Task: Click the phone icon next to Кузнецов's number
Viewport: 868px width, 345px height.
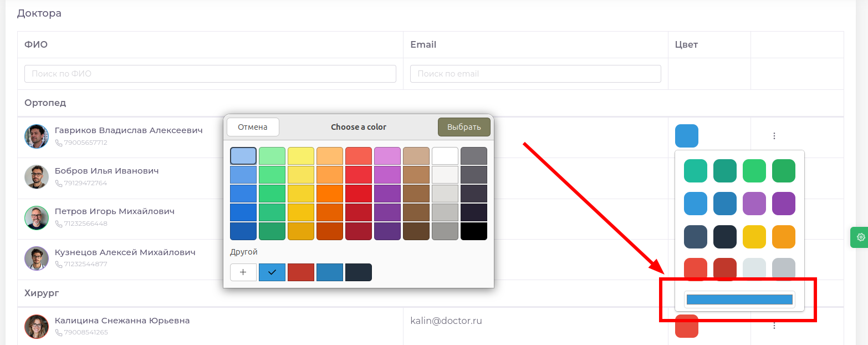Action: point(58,264)
